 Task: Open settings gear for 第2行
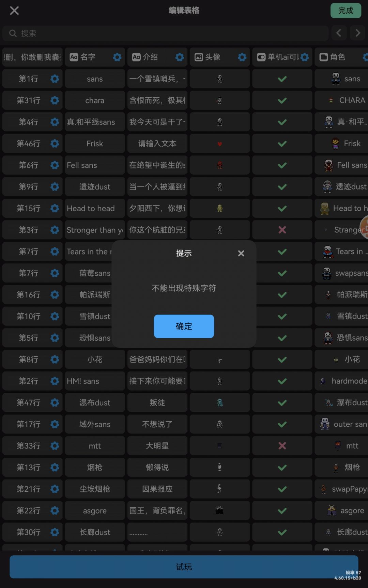tap(55, 381)
